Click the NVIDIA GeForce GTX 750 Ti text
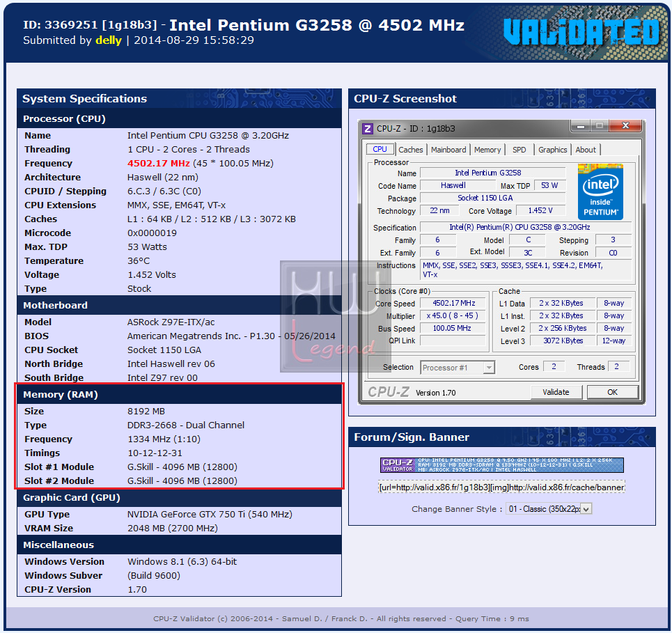This screenshot has width=672, height=633. [210, 515]
